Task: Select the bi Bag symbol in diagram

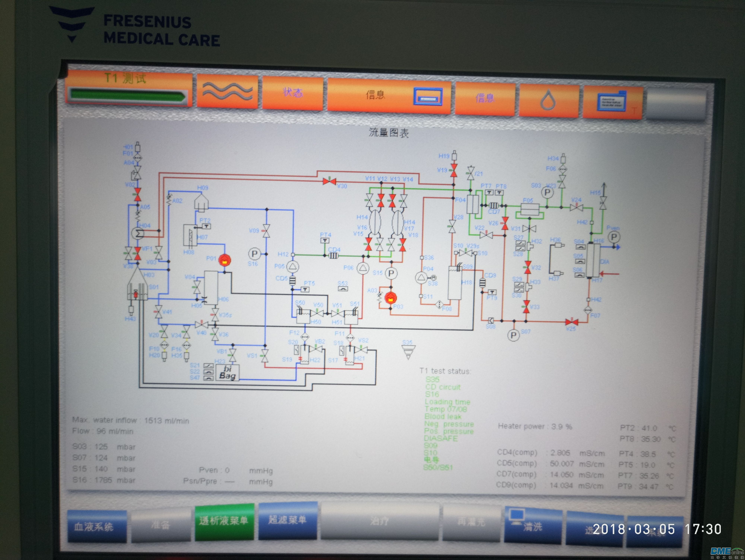Action: pyautogui.click(x=228, y=373)
